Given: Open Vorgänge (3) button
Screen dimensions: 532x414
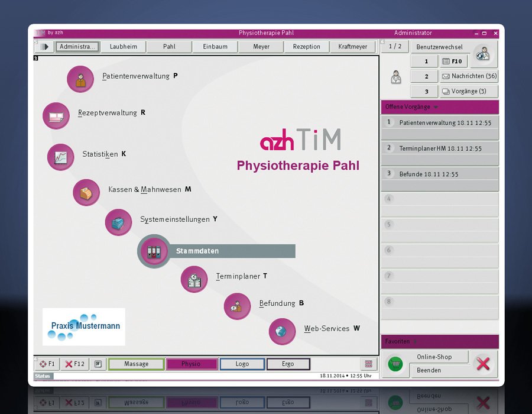Looking at the screenshot, I should pos(469,91).
